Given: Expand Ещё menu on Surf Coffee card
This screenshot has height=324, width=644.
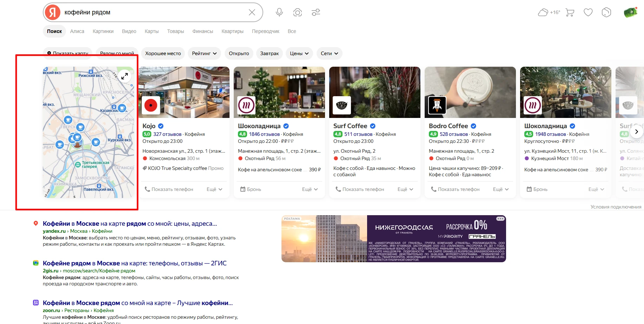Looking at the screenshot, I should point(405,189).
